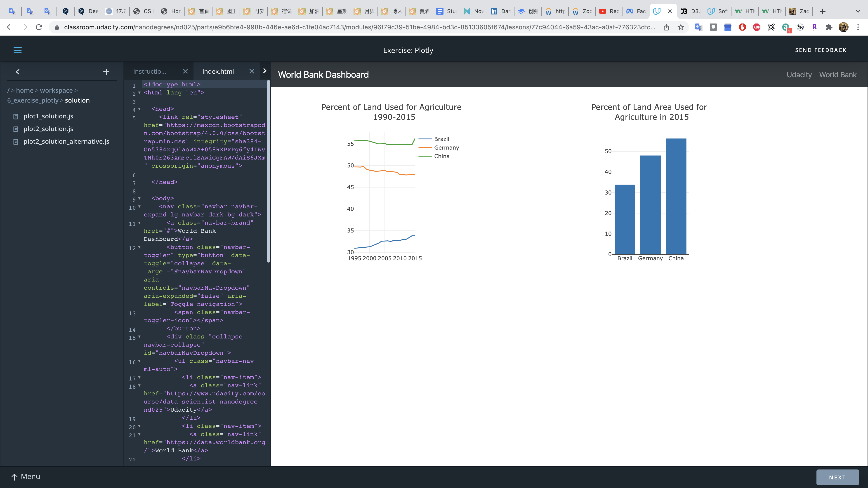Open plot2_solution_alternative.js file

click(x=66, y=141)
